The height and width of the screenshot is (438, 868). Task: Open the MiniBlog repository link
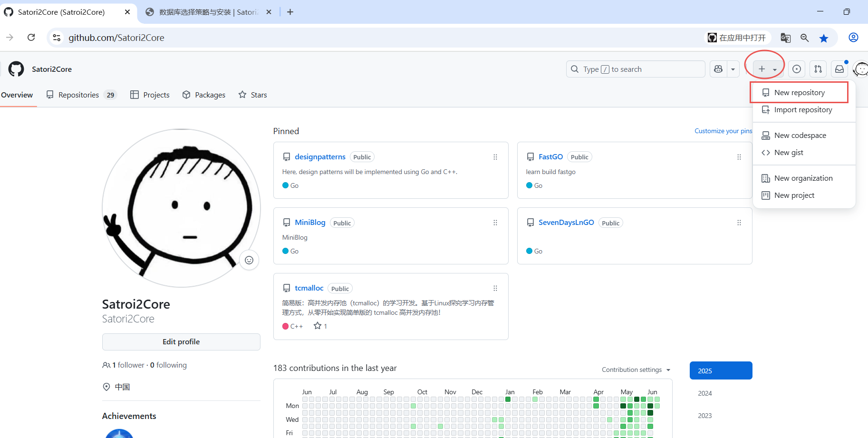pyautogui.click(x=310, y=222)
